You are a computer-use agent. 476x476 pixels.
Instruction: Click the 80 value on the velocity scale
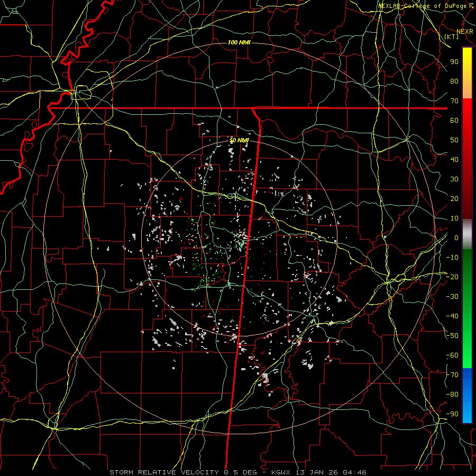point(454,81)
